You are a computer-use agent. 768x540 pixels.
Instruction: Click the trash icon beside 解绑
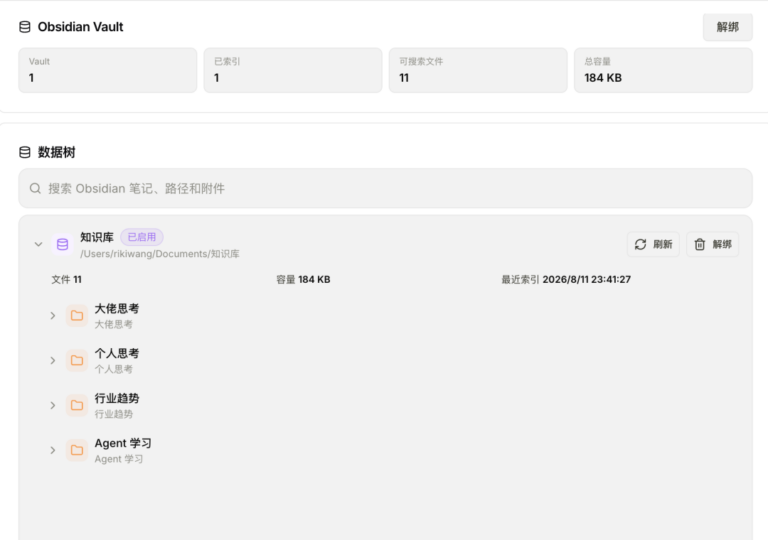pyautogui.click(x=699, y=244)
